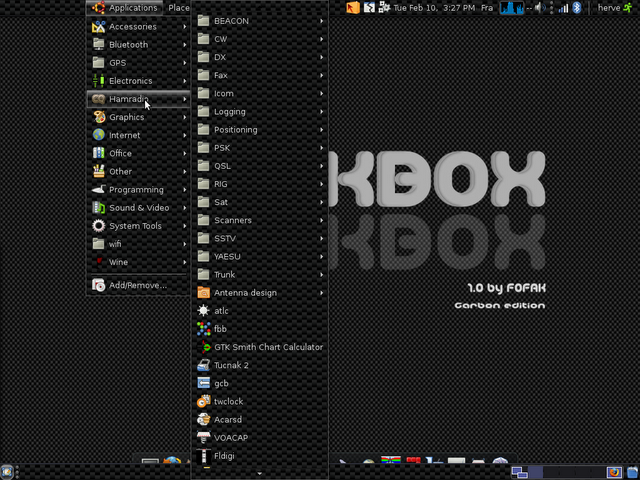Viewport: 640px width, 480px height.
Task: Expand the BEACON folder submenu
Action: [260, 21]
